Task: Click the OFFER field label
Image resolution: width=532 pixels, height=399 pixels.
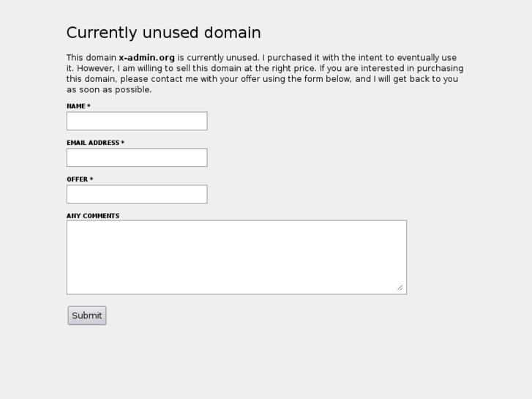Action: 77,179
